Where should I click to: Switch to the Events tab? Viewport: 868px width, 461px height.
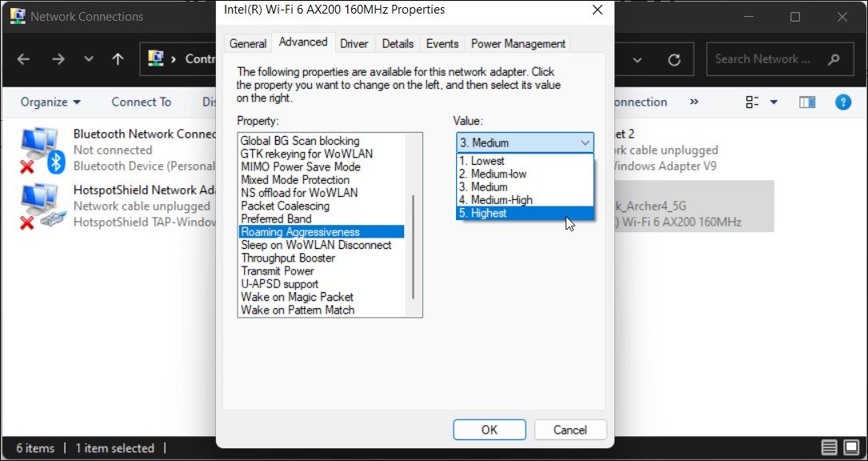coord(442,44)
